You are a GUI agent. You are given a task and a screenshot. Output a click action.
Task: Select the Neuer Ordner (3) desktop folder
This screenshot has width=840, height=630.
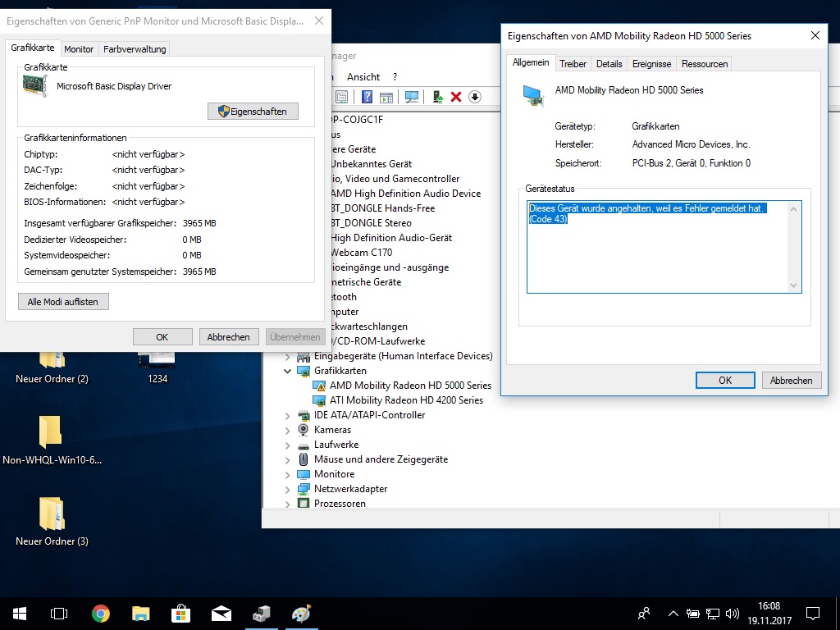[x=52, y=521]
